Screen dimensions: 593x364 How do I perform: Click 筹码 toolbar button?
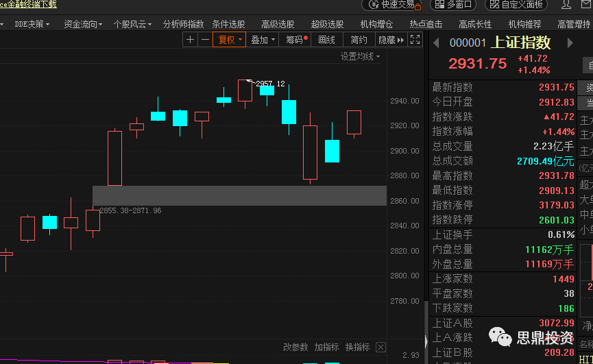click(295, 40)
